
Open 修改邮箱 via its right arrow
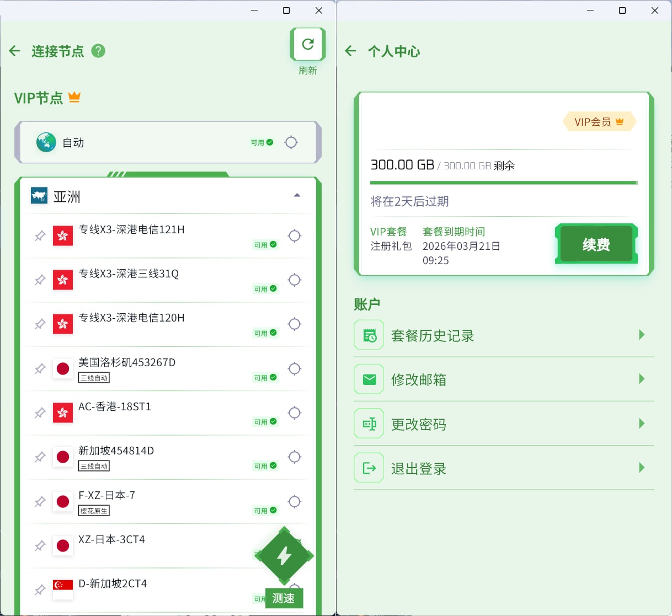642,379
